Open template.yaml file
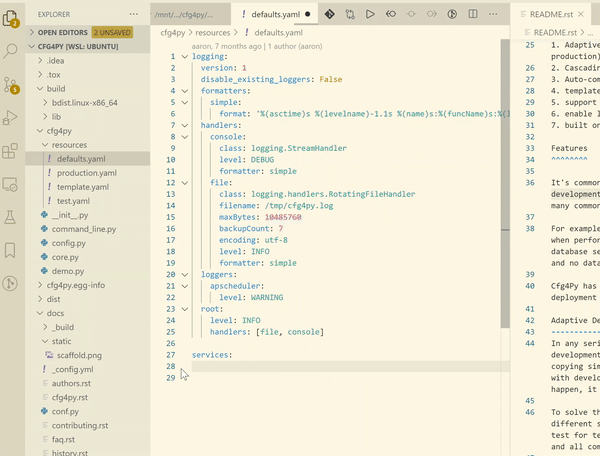600x456 pixels. (83, 187)
